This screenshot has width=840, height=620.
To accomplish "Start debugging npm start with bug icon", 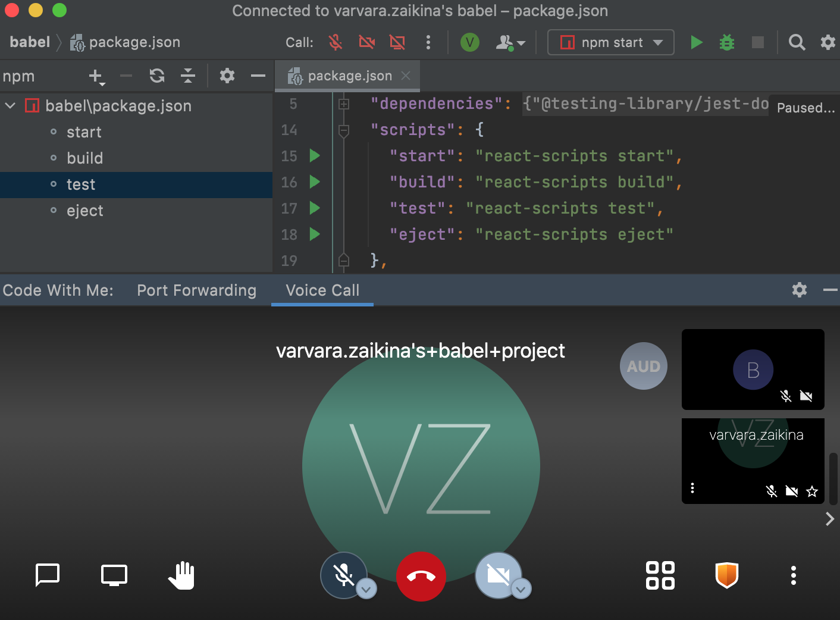I will [726, 42].
